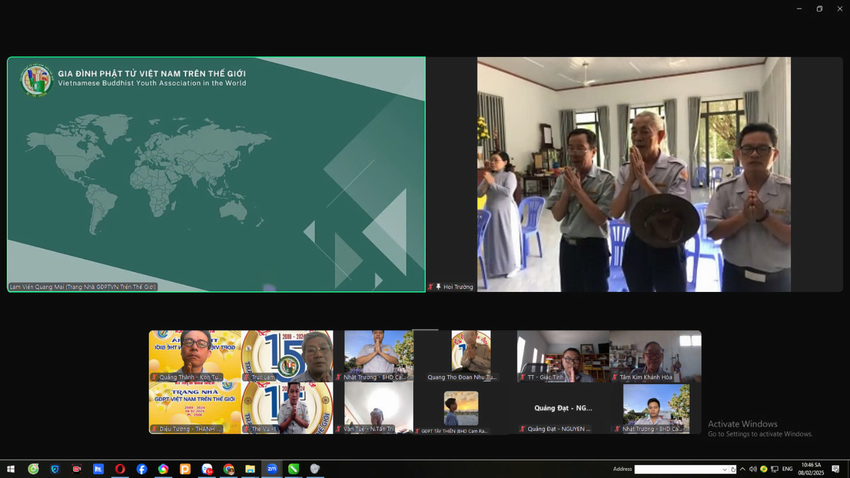
Task: Open the Windows Start menu
Action: pos(10,469)
